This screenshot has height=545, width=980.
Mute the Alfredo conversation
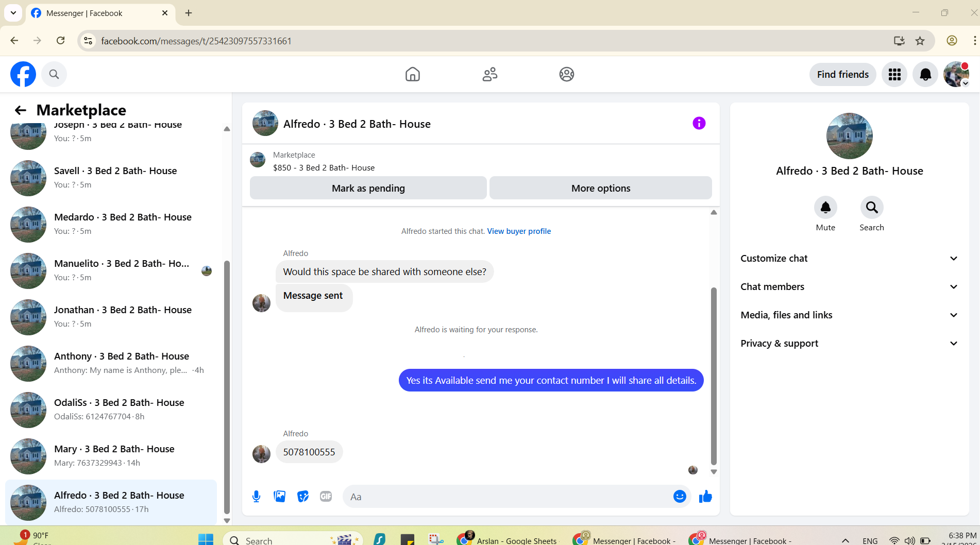[825, 207]
